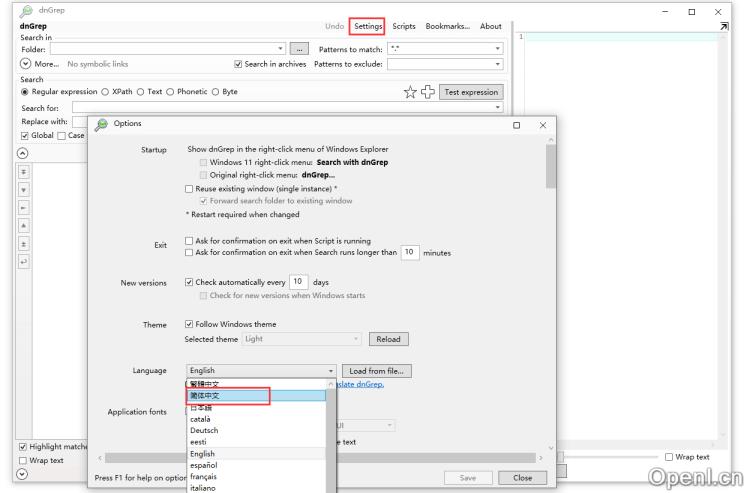
Task: Click the dnGrep logo in the Options title bar
Action: tap(102, 124)
